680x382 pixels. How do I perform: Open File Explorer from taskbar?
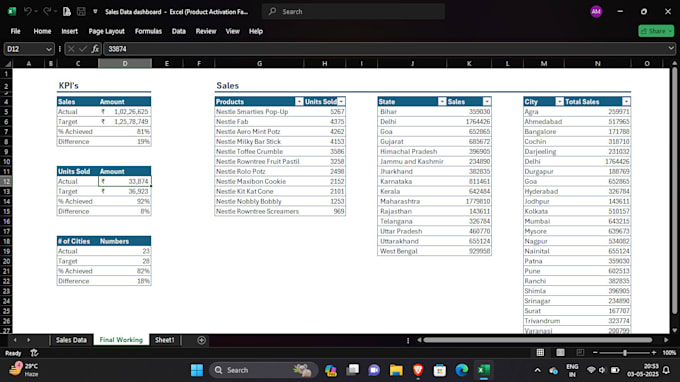tap(396, 370)
